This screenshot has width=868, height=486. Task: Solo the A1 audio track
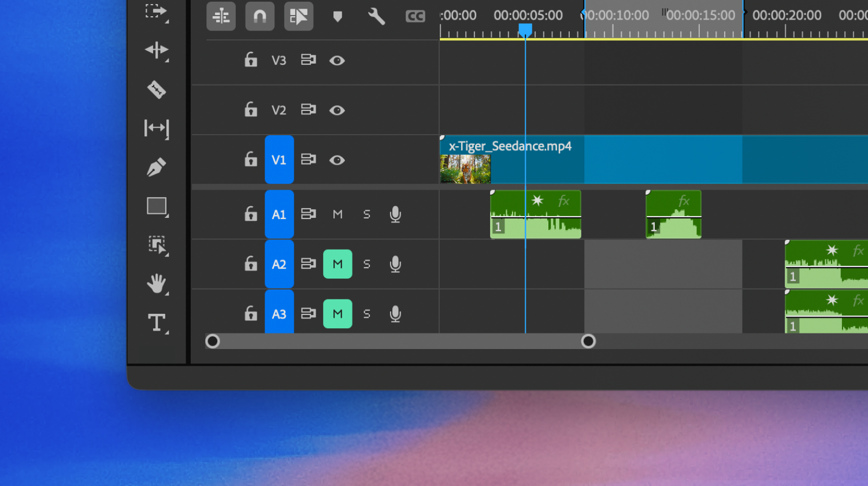pyautogui.click(x=366, y=214)
